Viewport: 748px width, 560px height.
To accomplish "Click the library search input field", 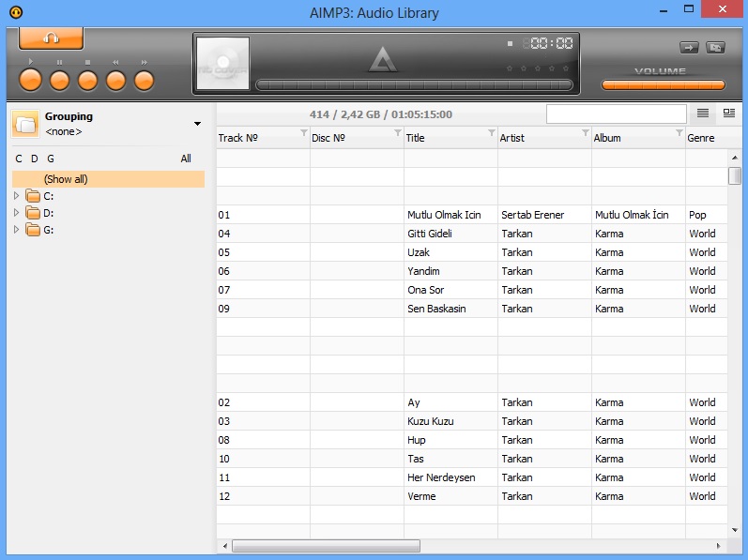I will [x=617, y=114].
